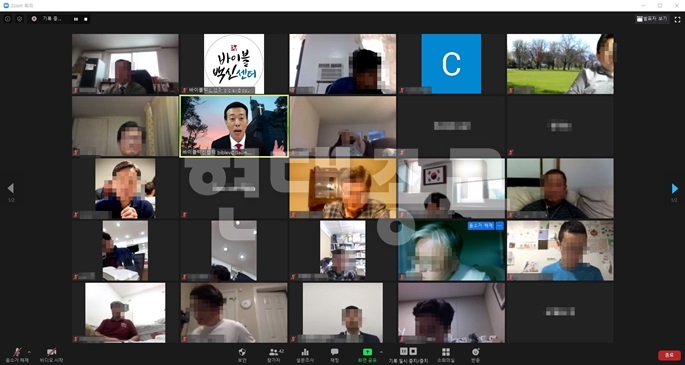Unmute microphone in the bottom toolbar
685x365 pixels.
point(17,355)
